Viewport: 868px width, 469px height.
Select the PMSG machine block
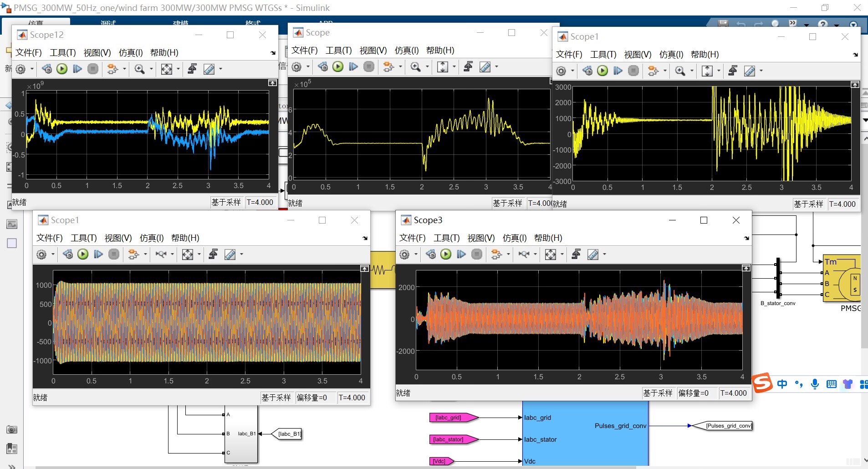pyautogui.click(x=842, y=278)
